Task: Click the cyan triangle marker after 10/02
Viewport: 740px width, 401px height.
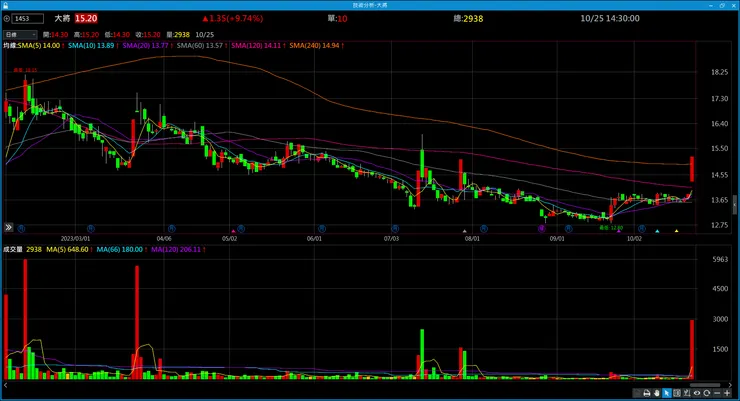Action: (x=657, y=231)
